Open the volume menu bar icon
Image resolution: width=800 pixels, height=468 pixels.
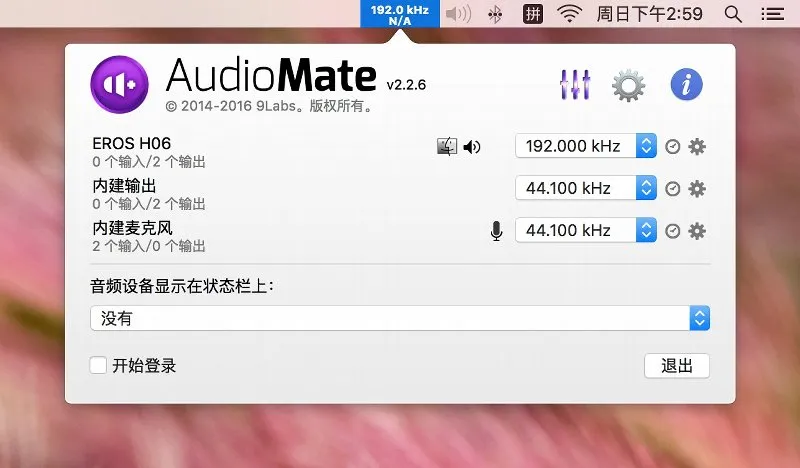point(458,14)
